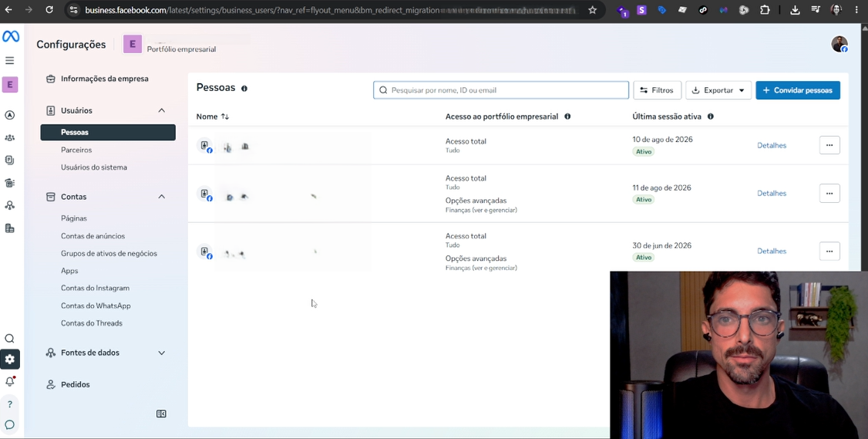
Task: Open Contas do WhatsApp
Action: (x=96, y=306)
